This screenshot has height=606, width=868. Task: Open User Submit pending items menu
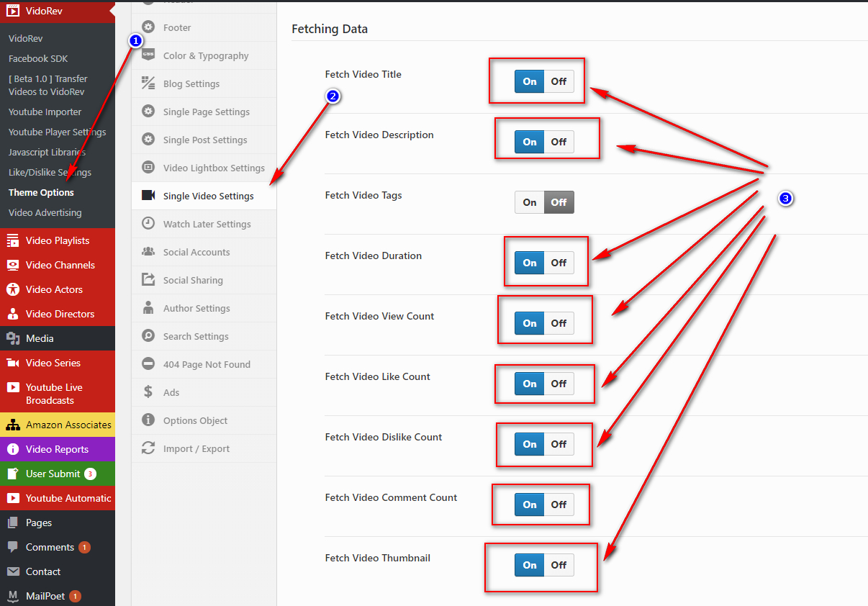pyautogui.click(x=53, y=474)
